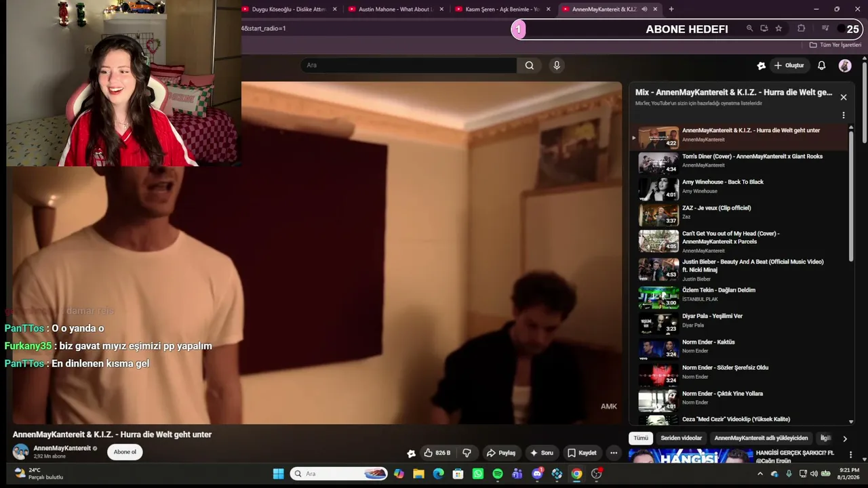Start voice search with the microphone icon
Image resolution: width=868 pixels, height=488 pixels.
pos(557,65)
